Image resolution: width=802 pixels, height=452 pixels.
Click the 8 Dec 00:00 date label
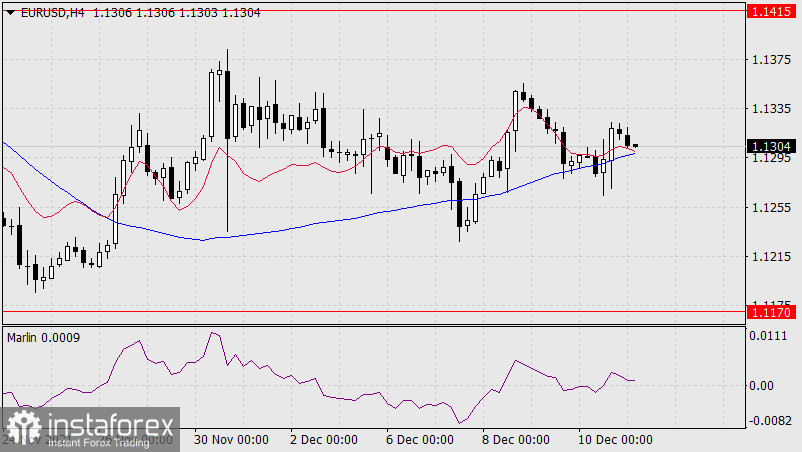pos(515,439)
